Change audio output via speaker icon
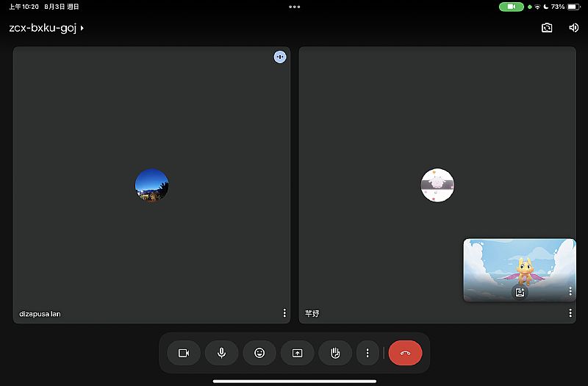This screenshot has width=588, height=386. pyautogui.click(x=573, y=28)
